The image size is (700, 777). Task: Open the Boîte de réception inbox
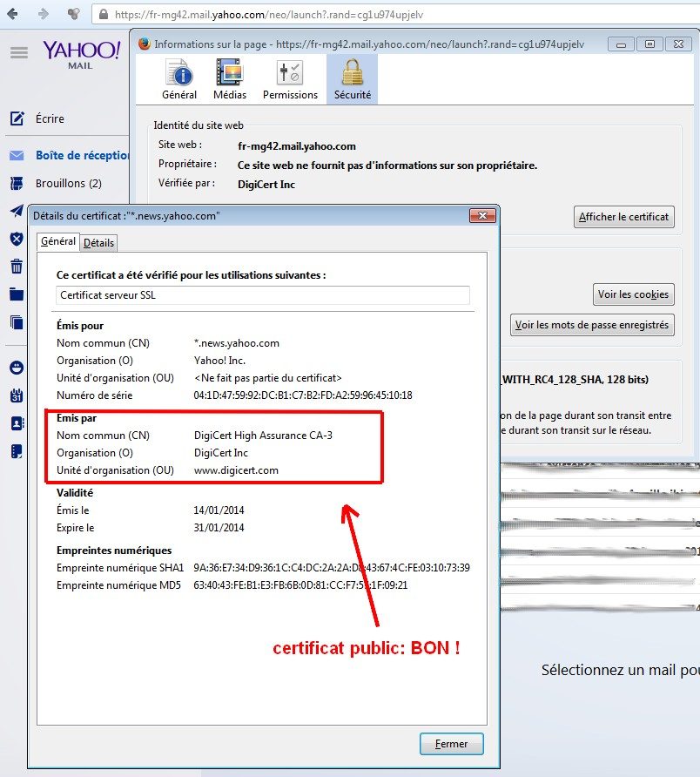82,156
